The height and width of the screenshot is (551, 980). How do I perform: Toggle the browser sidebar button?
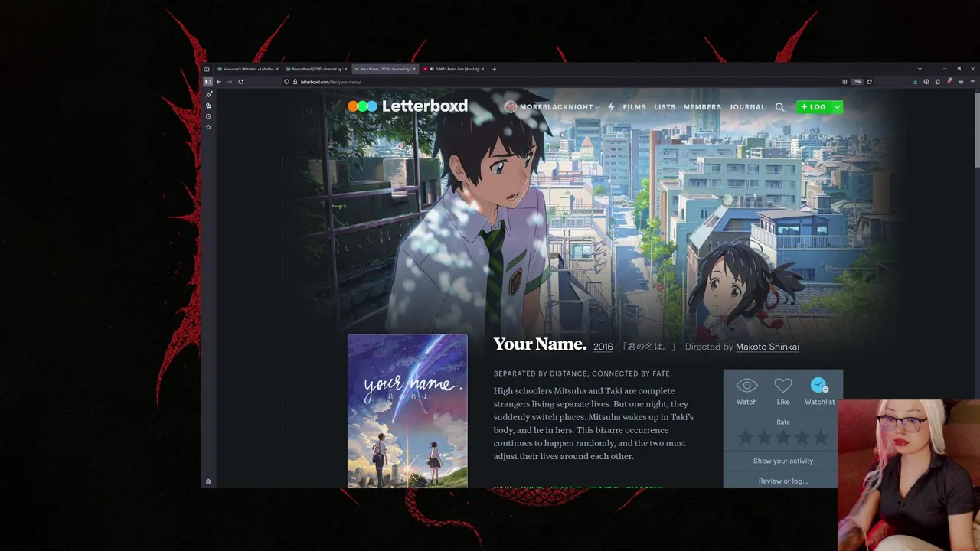pos(207,82)
